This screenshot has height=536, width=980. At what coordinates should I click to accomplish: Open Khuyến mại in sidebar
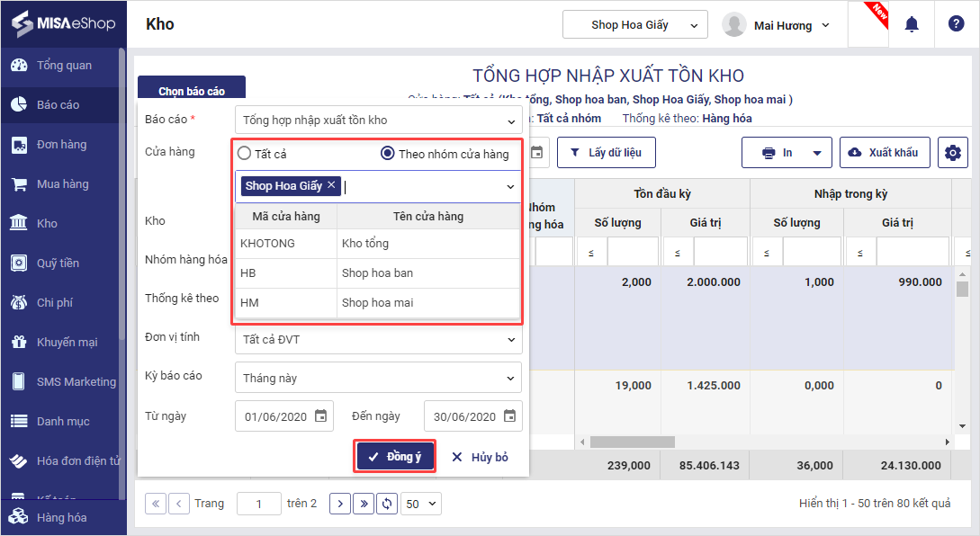(60, 342)
